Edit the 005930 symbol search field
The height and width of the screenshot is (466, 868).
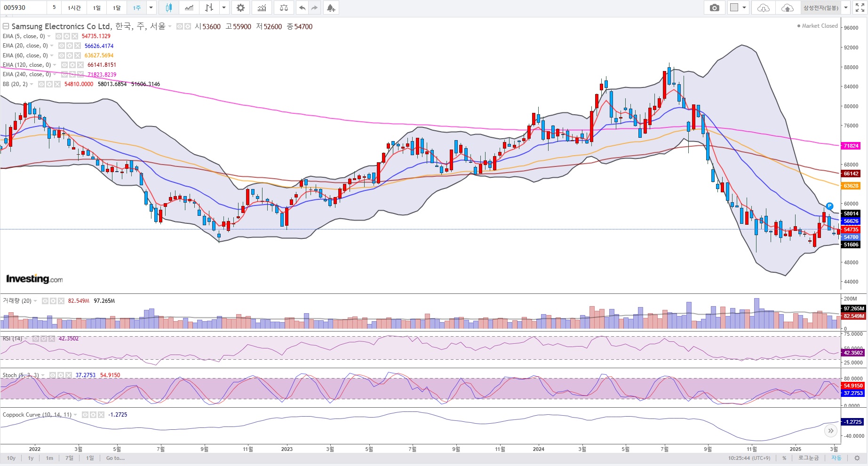click(x=24, y=8)
